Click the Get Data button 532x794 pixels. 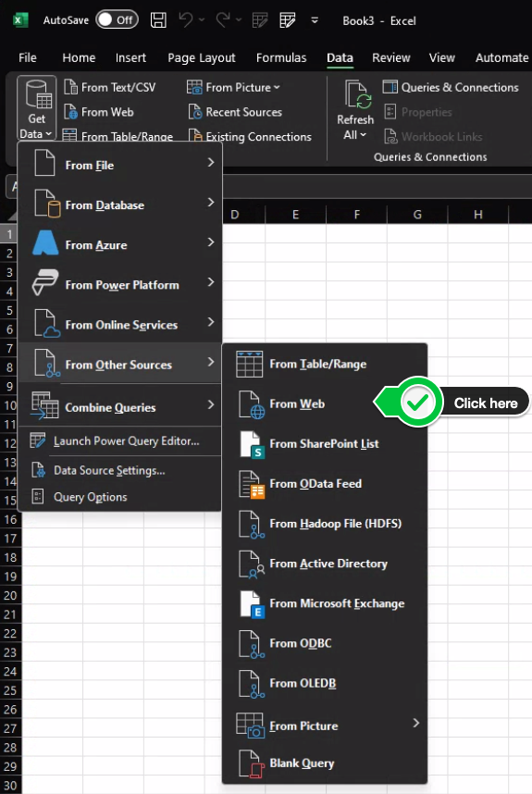coord(36,108)
